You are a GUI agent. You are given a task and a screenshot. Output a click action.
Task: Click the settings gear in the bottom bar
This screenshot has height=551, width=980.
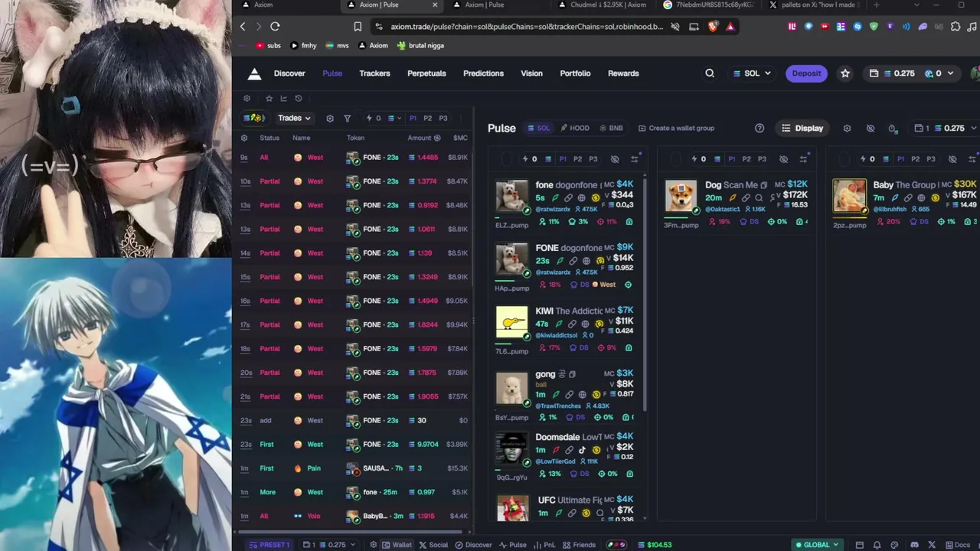[x=373, y=545]
